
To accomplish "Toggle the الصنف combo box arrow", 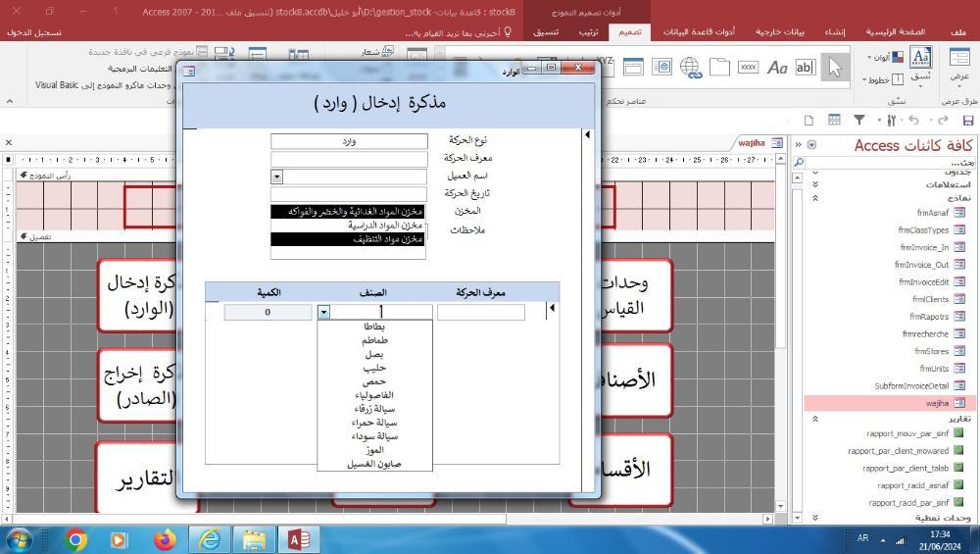I will pos(323,312).
